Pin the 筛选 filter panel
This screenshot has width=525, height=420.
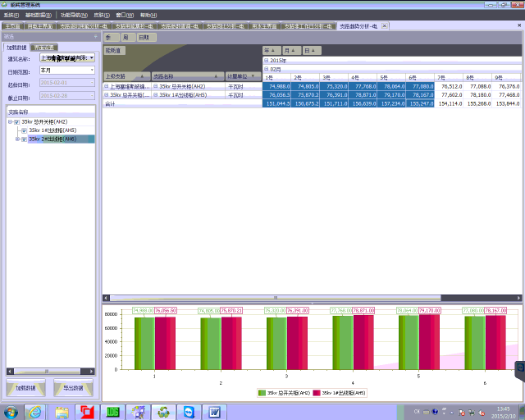pos(95,37)
